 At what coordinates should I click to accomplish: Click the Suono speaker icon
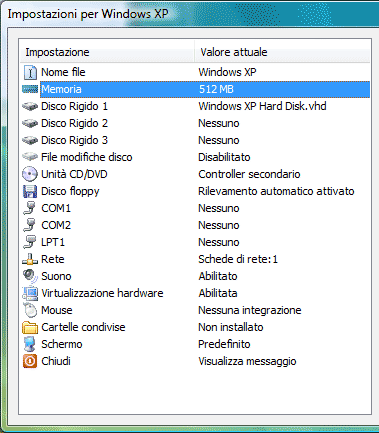point(30,276)
